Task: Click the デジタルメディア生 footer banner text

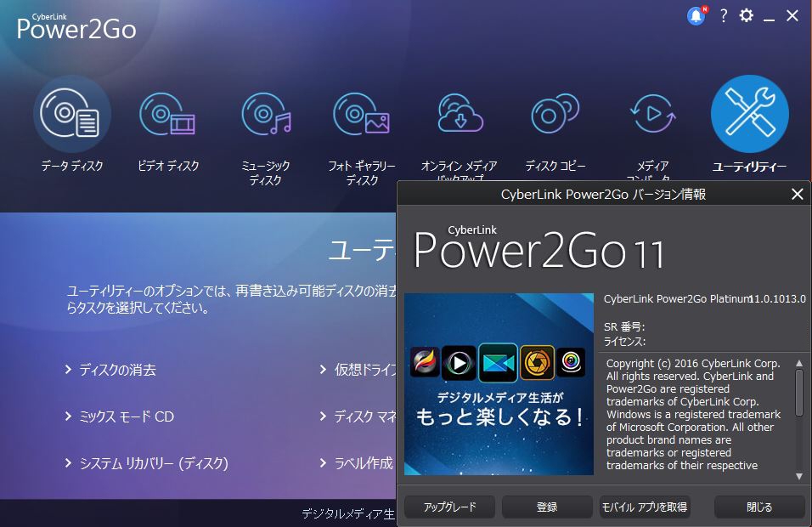Action: click(x=348, y=513)
